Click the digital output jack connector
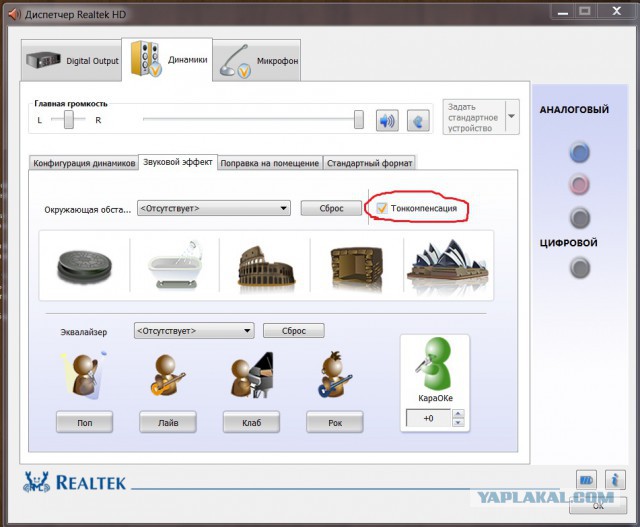This screenshot has width=640, height=527. click(580, 268)
